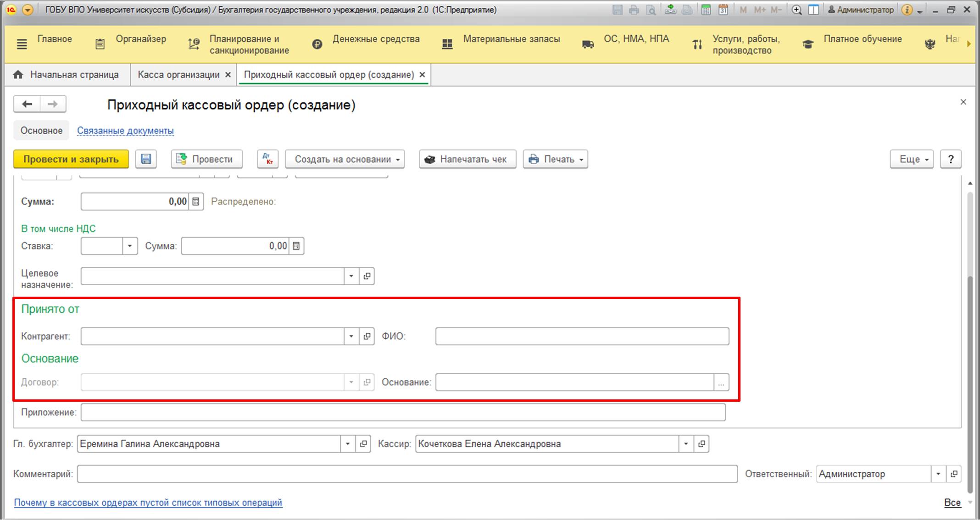
Task: Expand the Гл. бухгалтер dropdown
Action: pyautogui.click(x=347, y=444)
